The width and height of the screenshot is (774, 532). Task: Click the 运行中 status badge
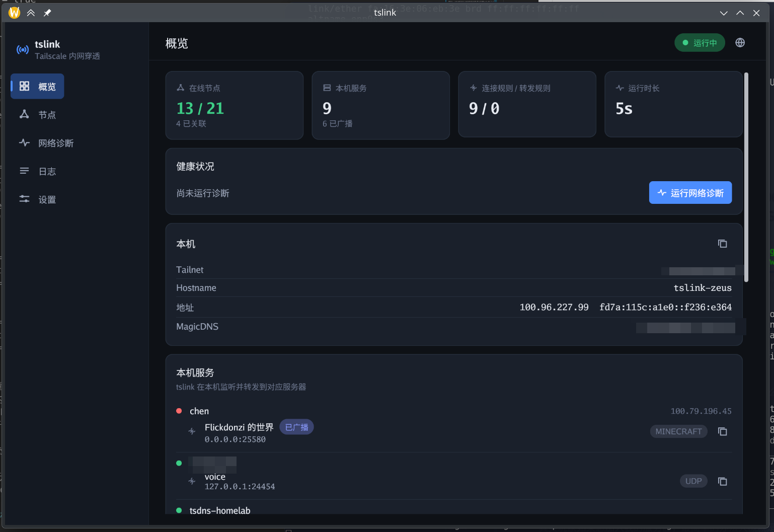click(x=700, y=43)
